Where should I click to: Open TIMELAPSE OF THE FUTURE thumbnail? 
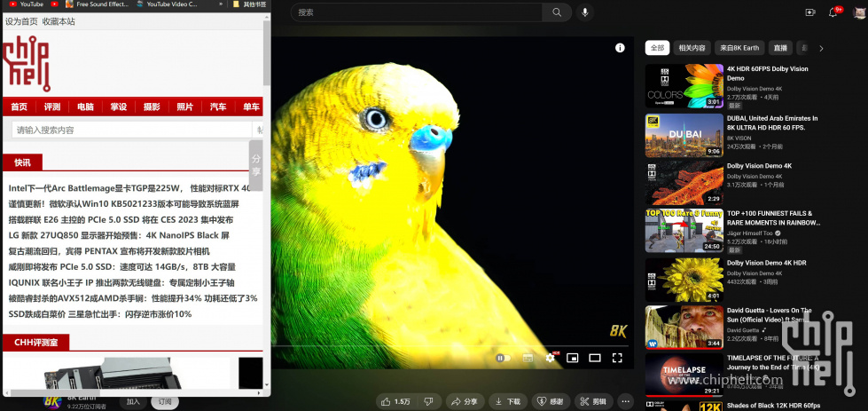point(684,375)
